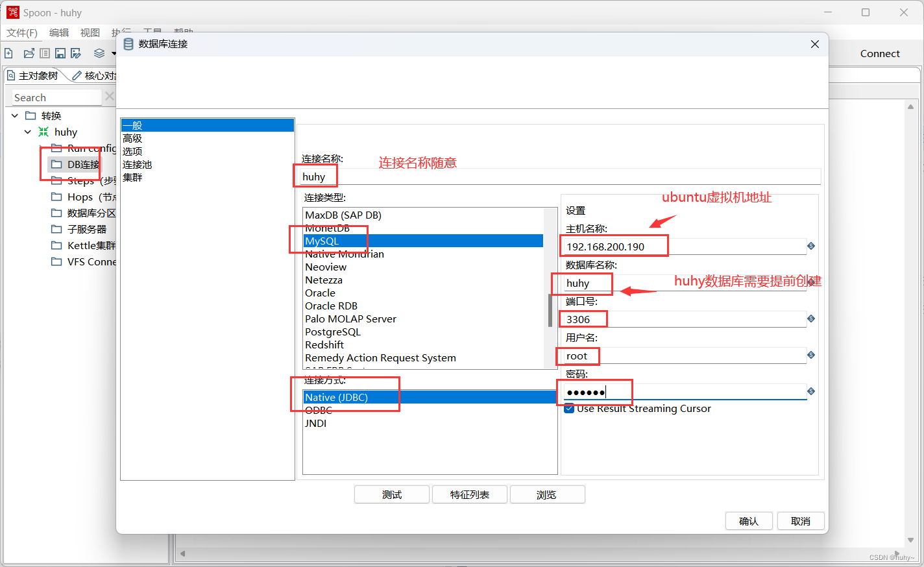Viewport: 924px width, 567px height.
Task: Open the 视图 menu
Action: coord(90,32)
